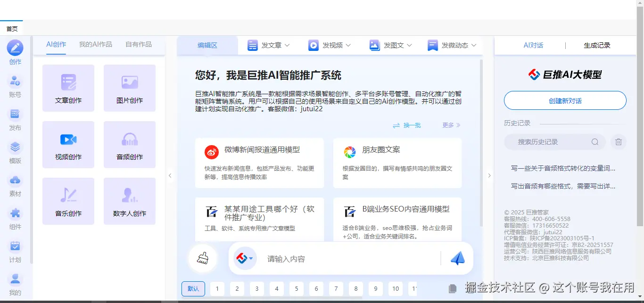Click the trash delete history icon
Screen dimensions: 644x303
(x=619, y=141)
